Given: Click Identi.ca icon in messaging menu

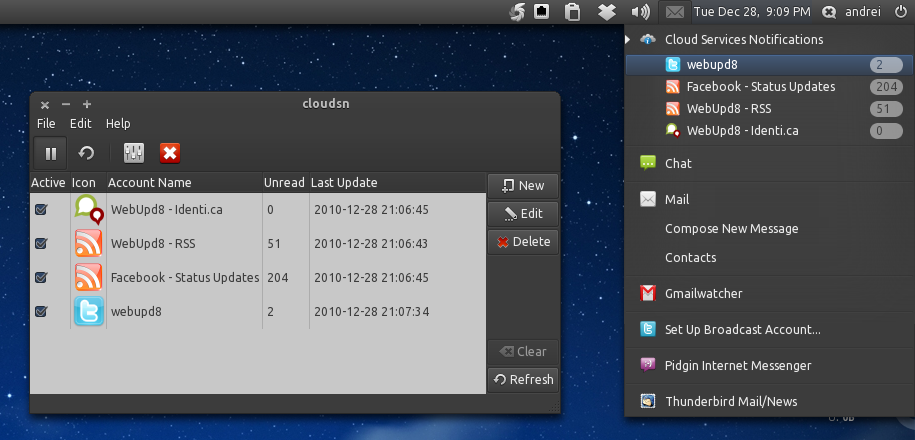Looking at the screenshot, I should pyautogui.click(x=673, y=130).
